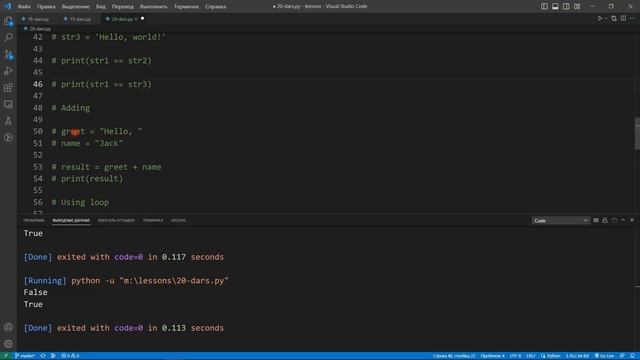Toggle the output scroll lock
Screen dimensions: 640x360
(x=605, y=220)
